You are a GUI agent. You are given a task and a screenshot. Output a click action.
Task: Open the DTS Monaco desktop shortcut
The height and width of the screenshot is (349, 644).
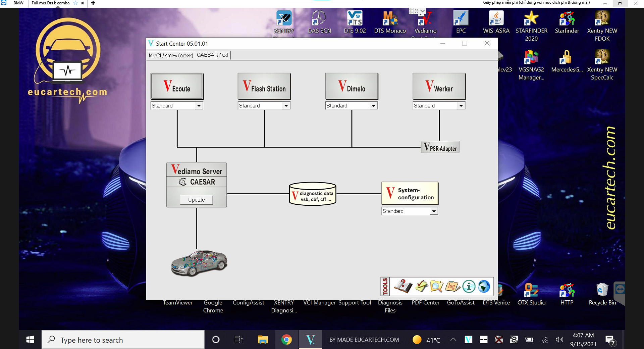pos(390,22)
